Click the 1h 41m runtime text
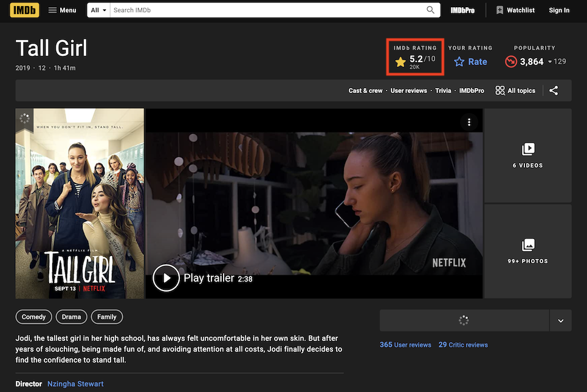 65,68
